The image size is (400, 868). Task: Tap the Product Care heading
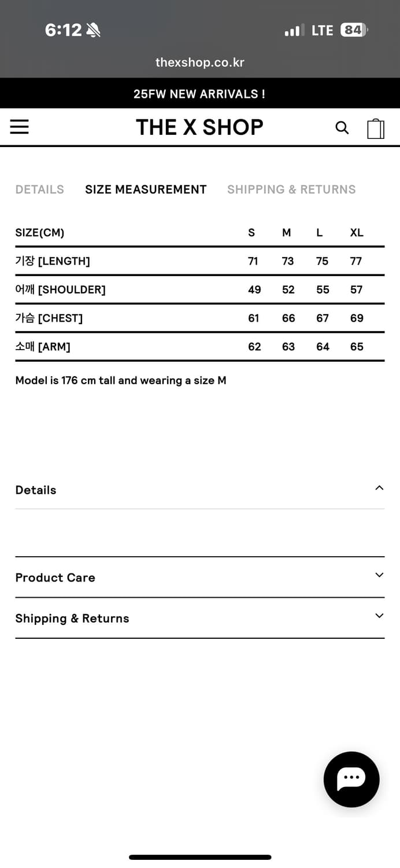click(x=55, y=578)
